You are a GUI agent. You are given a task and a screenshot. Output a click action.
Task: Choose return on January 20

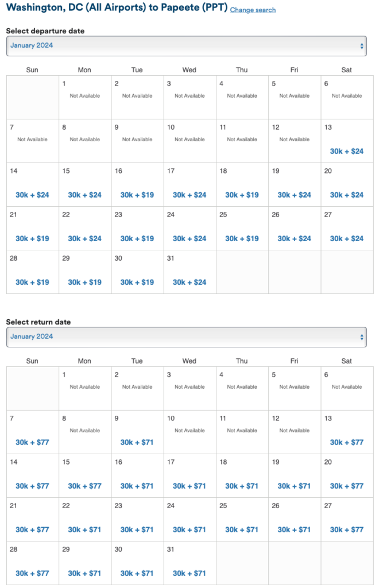[x=347, y=486]
